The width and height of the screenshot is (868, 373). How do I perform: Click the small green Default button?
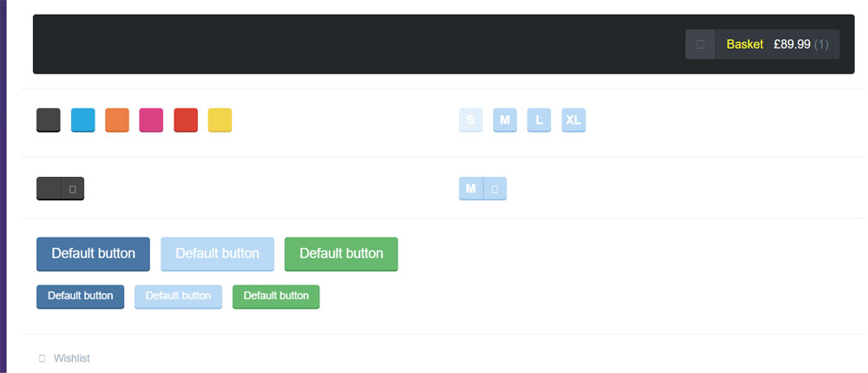[276, 297]
